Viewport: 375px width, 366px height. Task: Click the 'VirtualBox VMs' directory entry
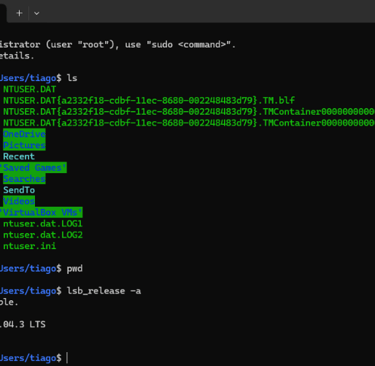41,212
